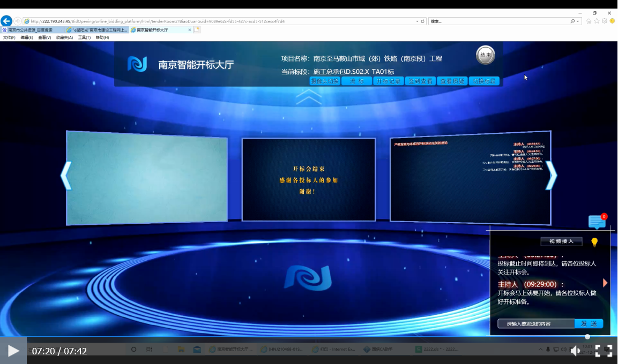Click the right carousel arrow
Screen dimensions: 618x364
click(551, 176)
